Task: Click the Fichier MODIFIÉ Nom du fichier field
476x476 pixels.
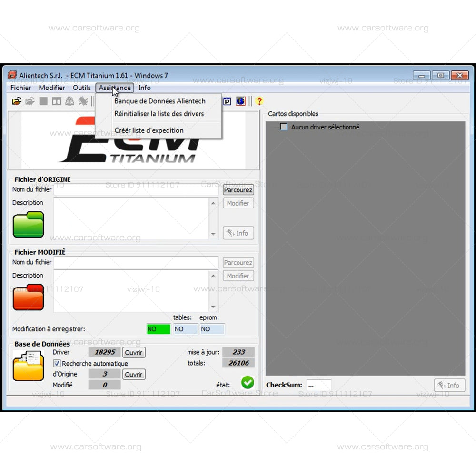Action: (136, 262)
